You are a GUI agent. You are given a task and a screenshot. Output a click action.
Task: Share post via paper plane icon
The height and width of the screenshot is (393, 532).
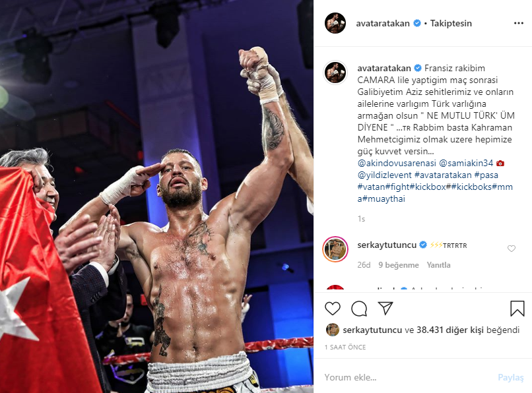click(385, 308)
